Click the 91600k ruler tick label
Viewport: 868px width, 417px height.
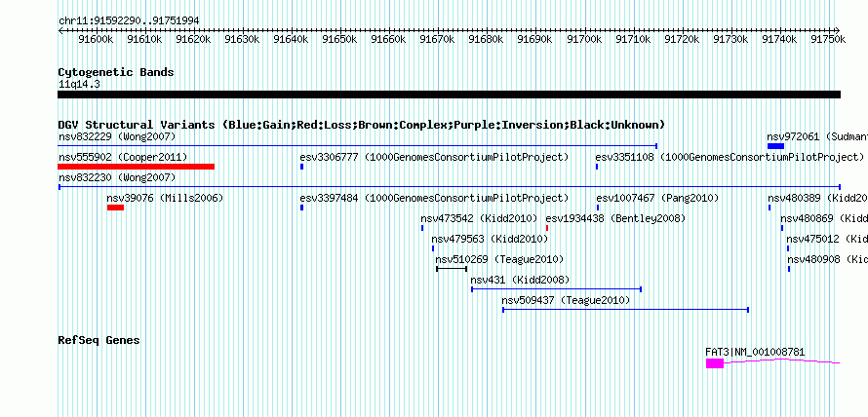96,39
